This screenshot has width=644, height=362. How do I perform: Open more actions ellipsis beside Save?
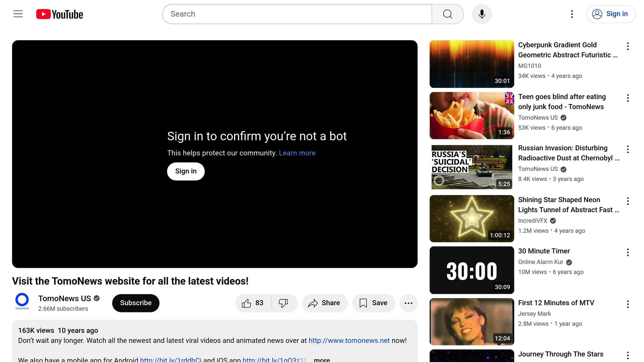[x=408, y=303]
